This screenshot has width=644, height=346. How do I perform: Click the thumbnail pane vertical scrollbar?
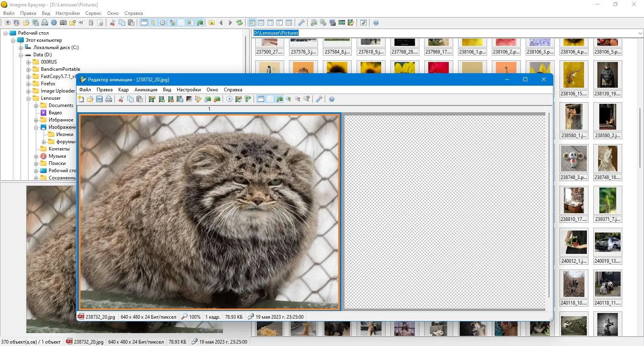[x=640, y=138]
